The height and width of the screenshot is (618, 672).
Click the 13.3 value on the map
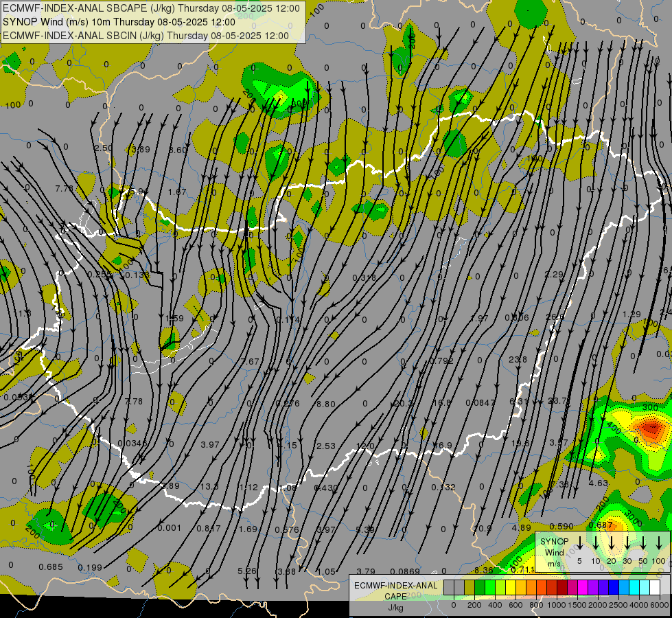point(209,487)
